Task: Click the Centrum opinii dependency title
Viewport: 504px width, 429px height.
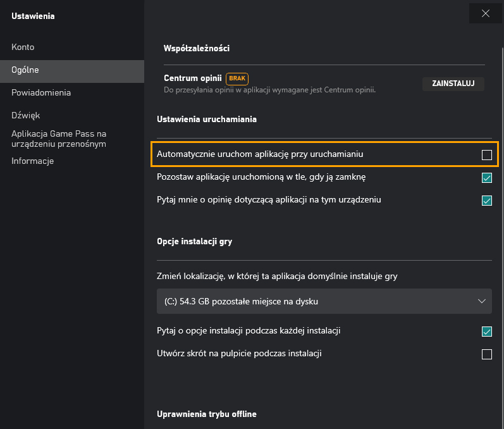Action: coord(192,78)
